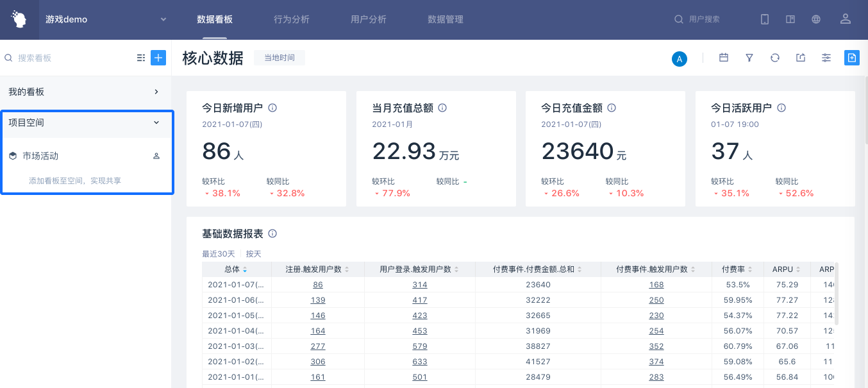
Task: Open the 数据管理 tab
Action: click(x=446, y=19)
